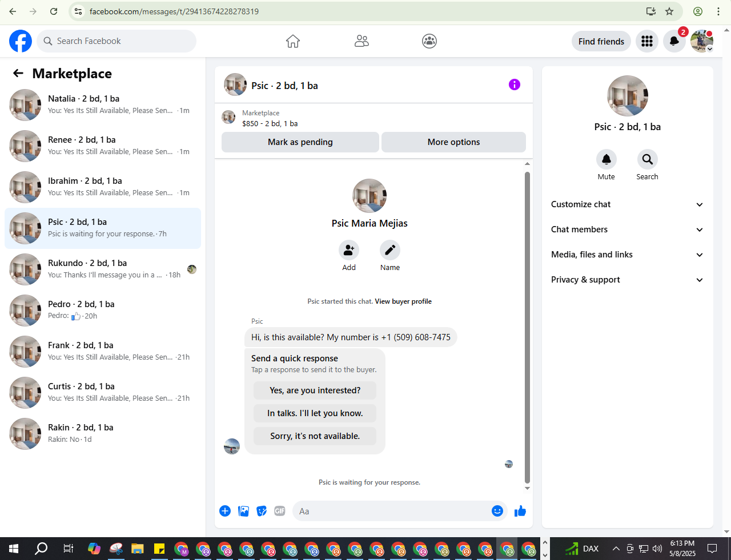Open the install app icon in address bar
Image resolution: width=731 pixels, height=560 pixels.
[651, 11]
